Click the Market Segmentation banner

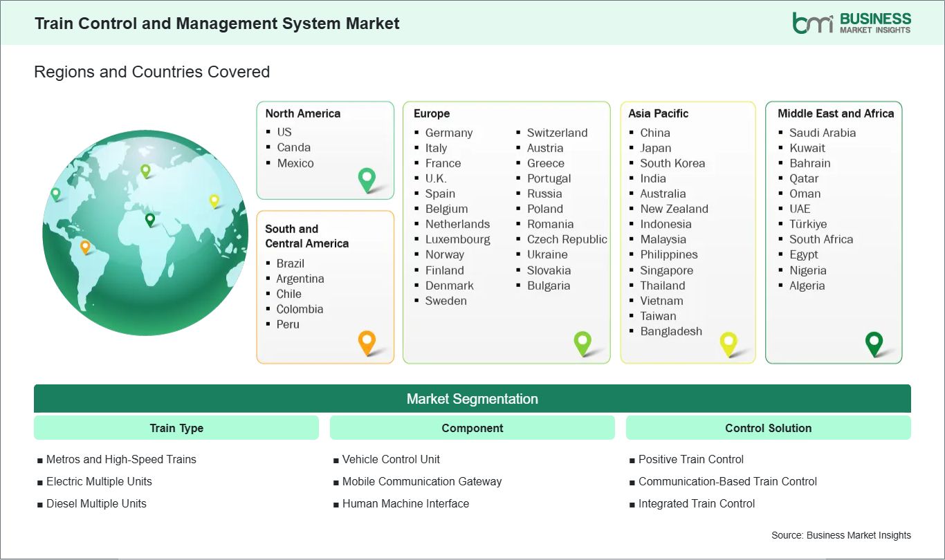pyautogui.click(x=472, y=399)
